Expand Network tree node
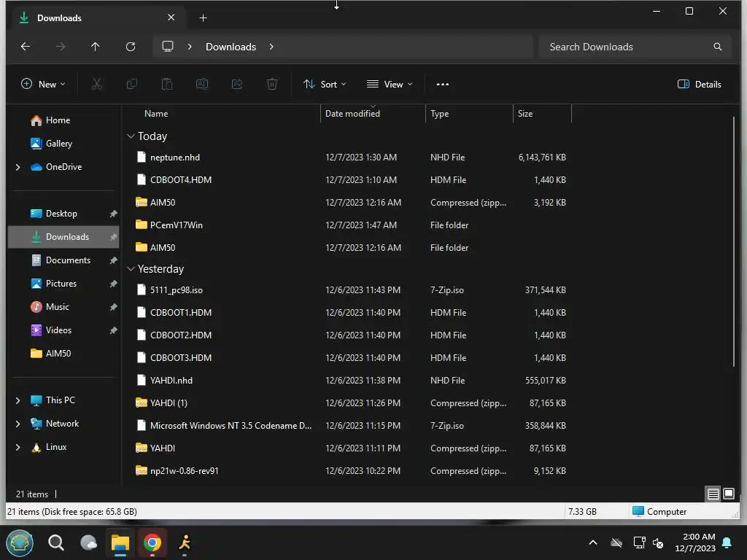The image size is (747, 560). 18,424
